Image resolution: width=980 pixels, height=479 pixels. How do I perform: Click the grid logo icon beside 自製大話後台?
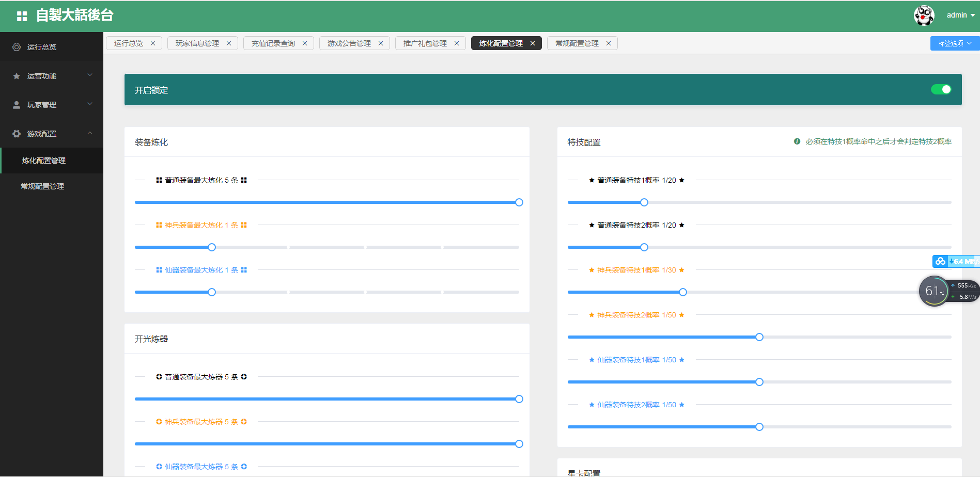coord(22,16)
